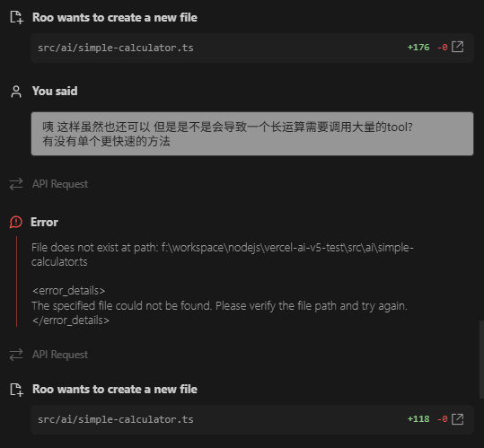Open the +176 simple-calculator.ts file externally
Viewport: 484px width, 448px height.
click(x=457, y=48)
